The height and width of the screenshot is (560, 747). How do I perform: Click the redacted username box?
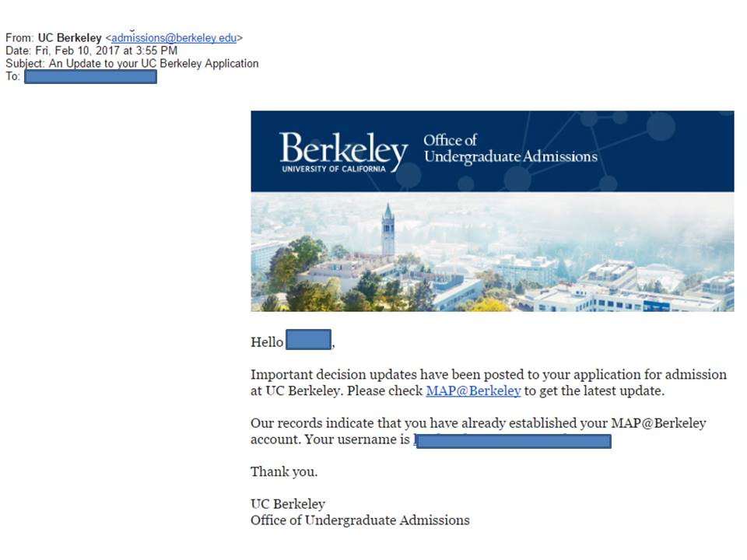514,442
